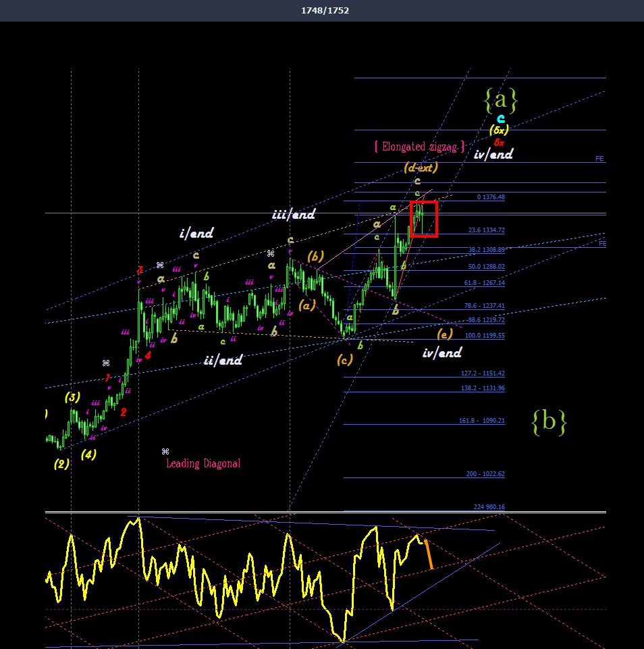Click Fibonacci level 88.6 1219.72

(x=487, y=320)
